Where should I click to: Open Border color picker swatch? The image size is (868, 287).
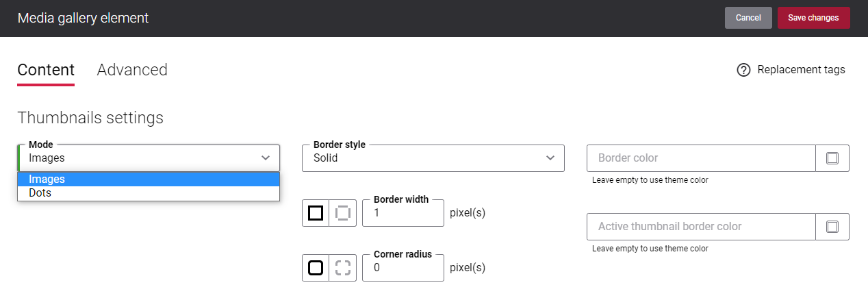832,158
